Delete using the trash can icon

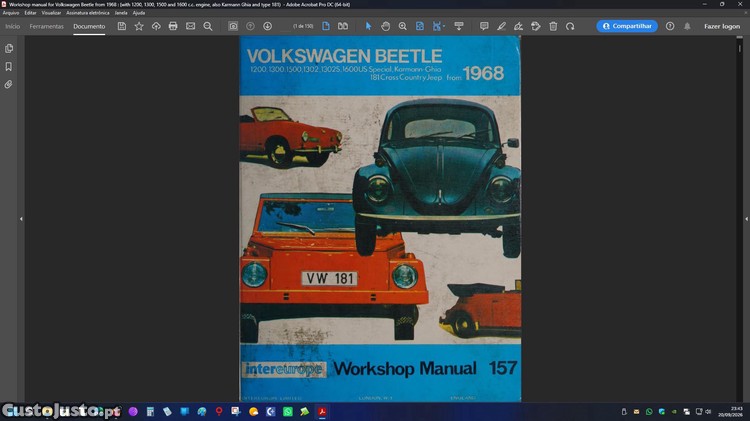click(x=553, y=26)
